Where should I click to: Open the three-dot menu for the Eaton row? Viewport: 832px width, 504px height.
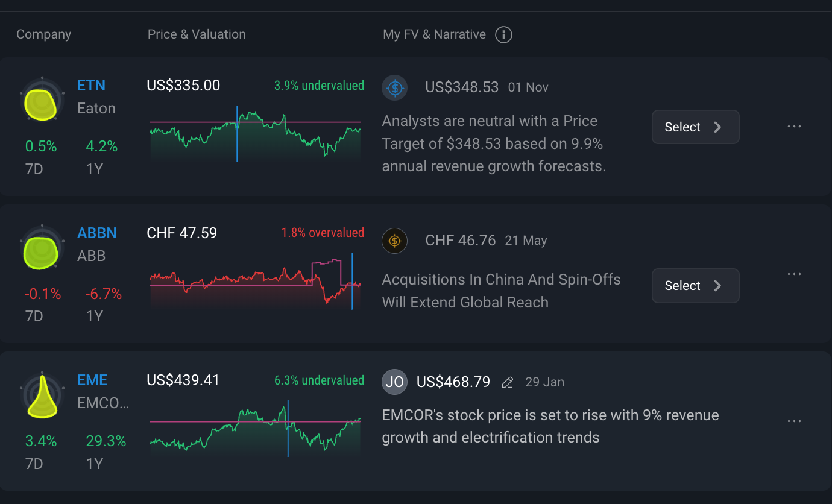[794, 127]
